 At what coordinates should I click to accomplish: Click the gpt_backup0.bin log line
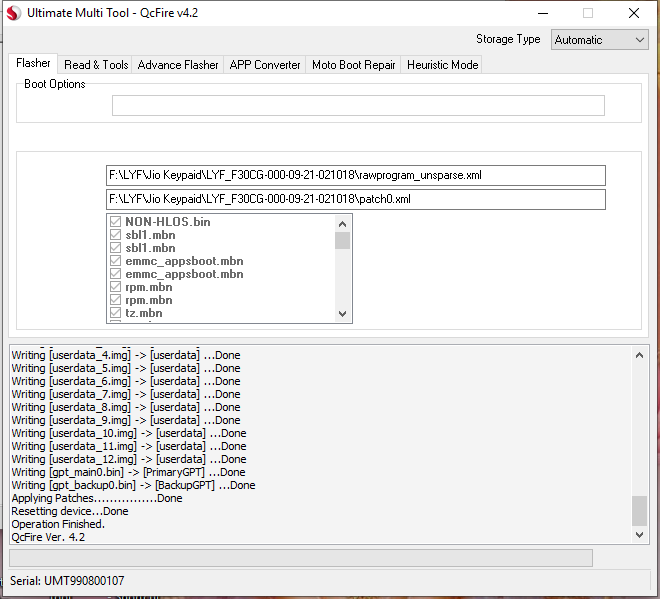(x=133, y=485)
